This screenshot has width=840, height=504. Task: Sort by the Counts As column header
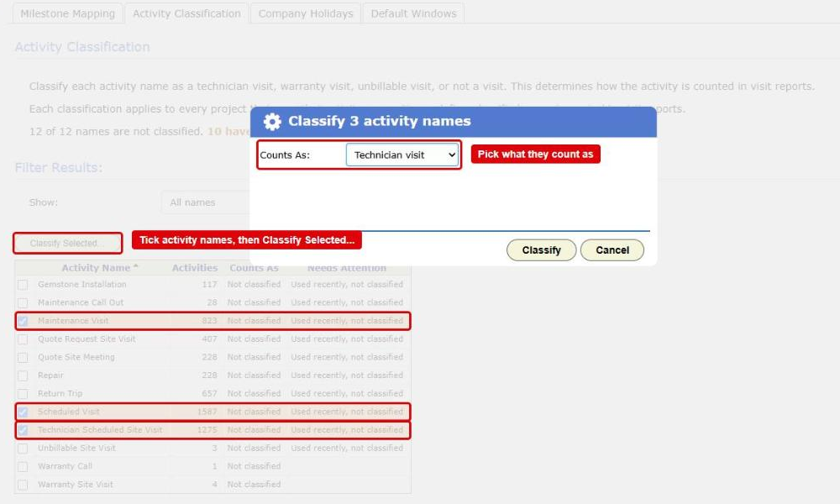254,268
